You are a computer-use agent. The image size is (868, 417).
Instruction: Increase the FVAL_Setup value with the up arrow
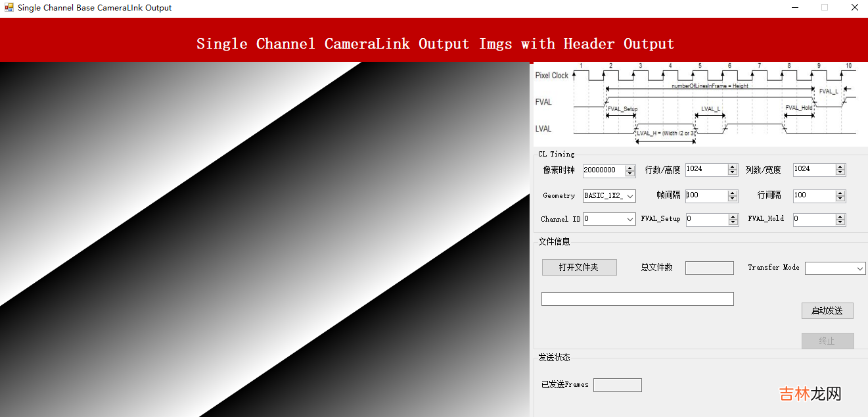[733, 217]
